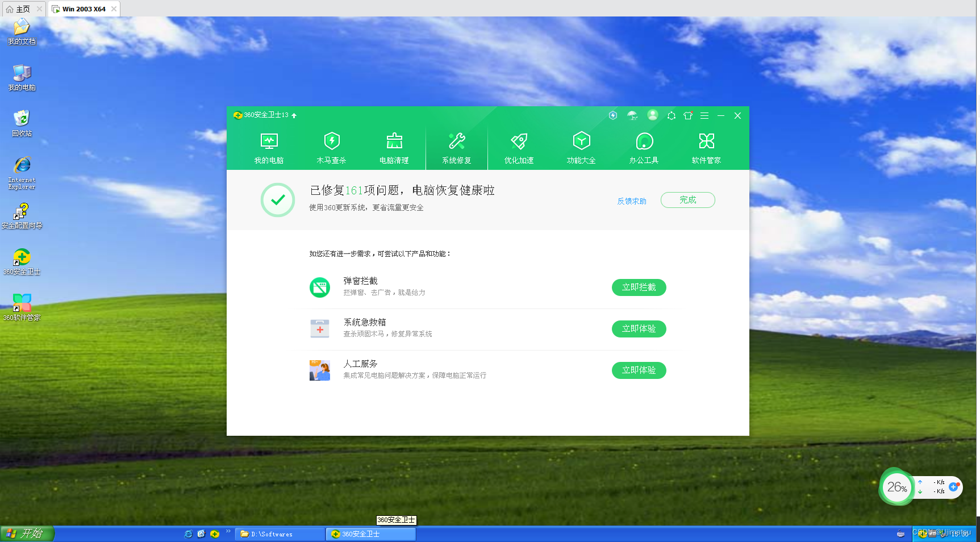Image resolution: width=980 pixels, height=542 pixels.
Task: Click the blue plus icon on floating widget
Action: pyautogui.click(x=953, y=487)
